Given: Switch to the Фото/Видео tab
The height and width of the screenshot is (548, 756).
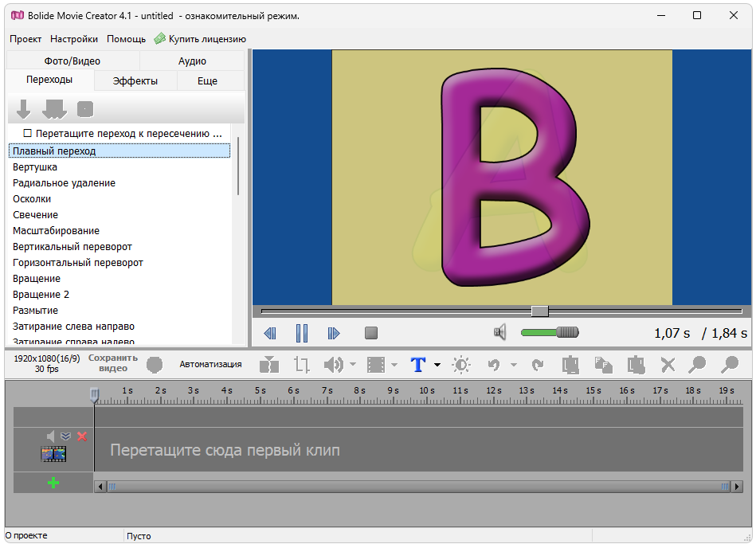Looking at the screenshot, I should tap(72, 61).
